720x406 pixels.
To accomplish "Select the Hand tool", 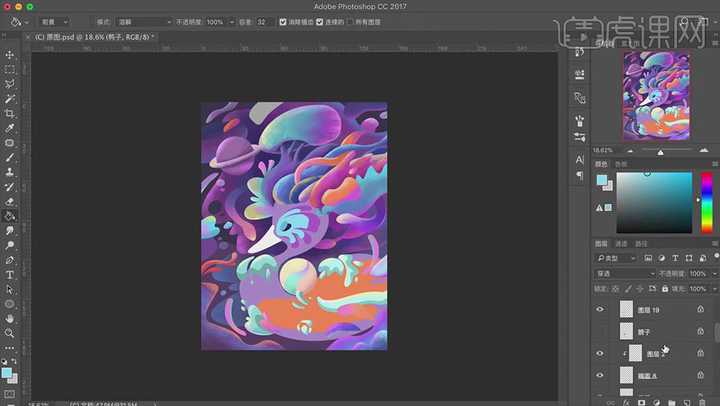I will [x=9, y=319].
